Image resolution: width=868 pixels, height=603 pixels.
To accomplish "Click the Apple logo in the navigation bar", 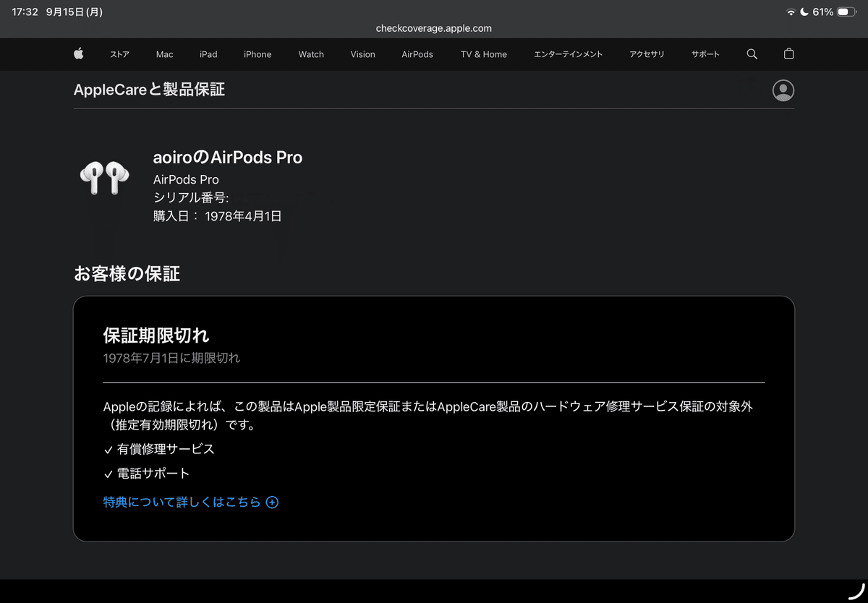I will pos(78,54).
